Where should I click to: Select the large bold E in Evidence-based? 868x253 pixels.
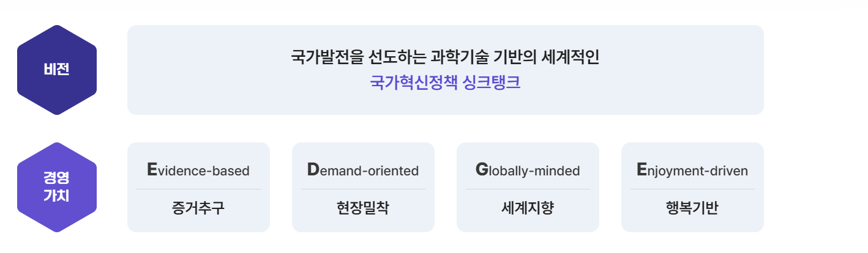(152, 169)
